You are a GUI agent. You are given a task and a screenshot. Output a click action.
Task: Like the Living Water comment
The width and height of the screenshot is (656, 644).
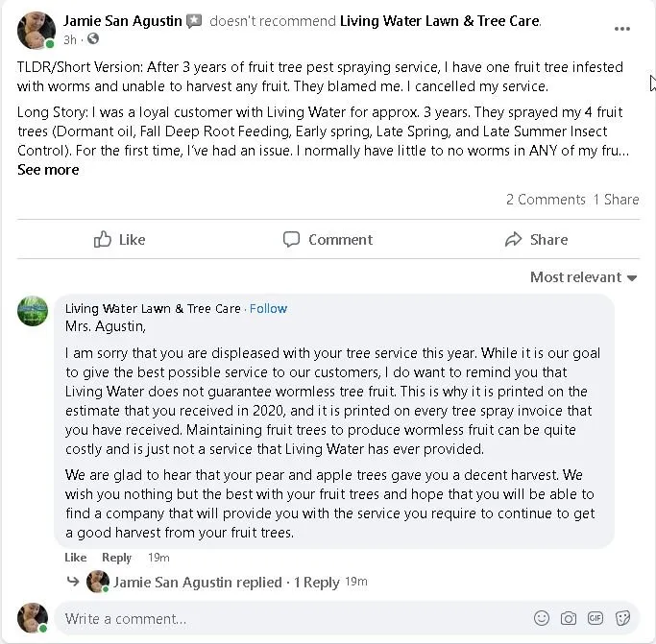pos(75,558)
